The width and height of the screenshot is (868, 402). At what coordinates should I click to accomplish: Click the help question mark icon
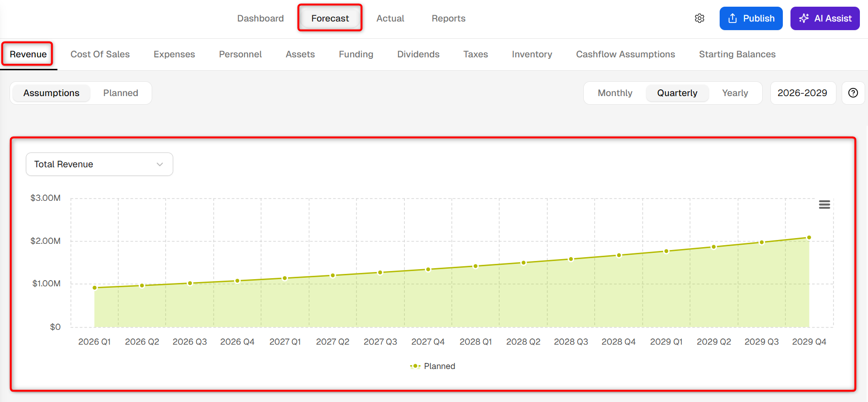tap(853, 93)
